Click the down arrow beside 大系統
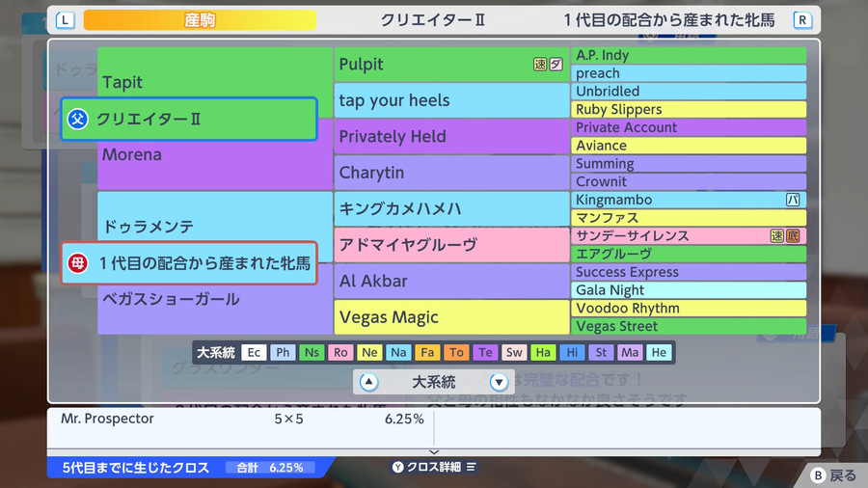Image resolution: width=868 pixels, height=488 pixels. pos(499,382)
